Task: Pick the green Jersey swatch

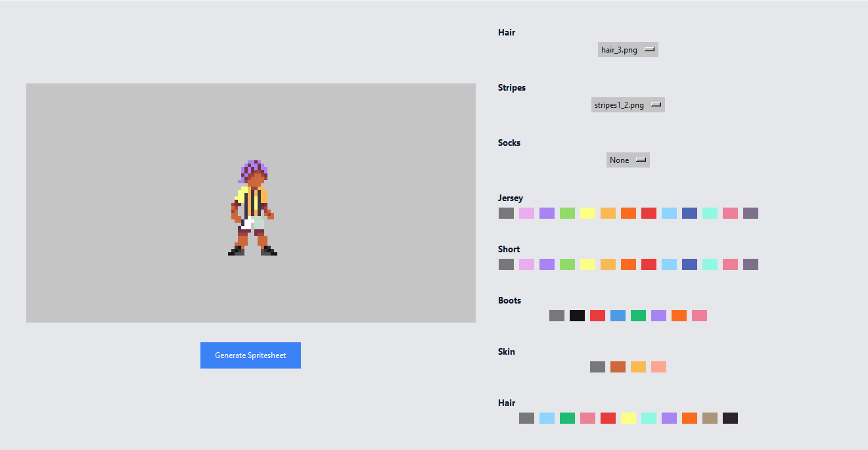Action: click(567, 214)
